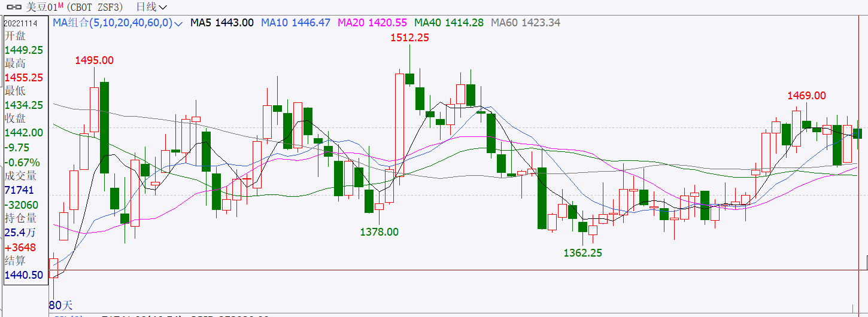Click the 收盘 label in info panel
This screenshot has height=317, width=868.
point(16,118)
